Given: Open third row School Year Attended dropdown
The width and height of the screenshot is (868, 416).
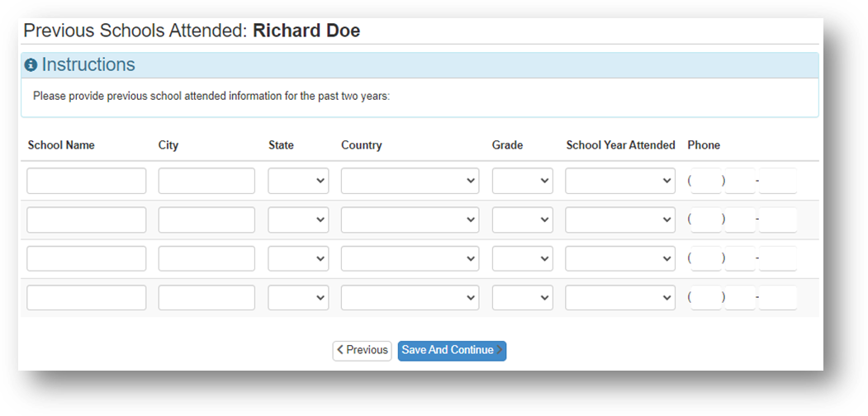Looking at the screenshot, I should click(620, 258).
